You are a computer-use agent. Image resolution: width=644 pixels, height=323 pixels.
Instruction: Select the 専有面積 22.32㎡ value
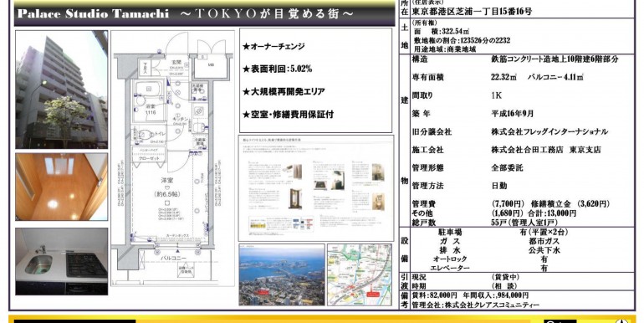pos(503,77)
